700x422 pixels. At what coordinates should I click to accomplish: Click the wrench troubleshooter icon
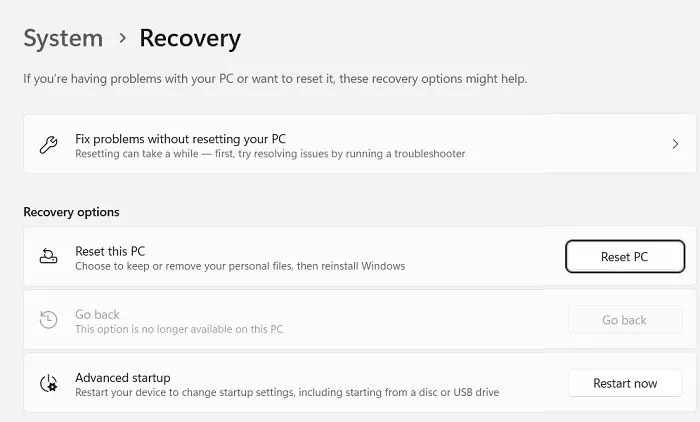[x=48, y=145]
